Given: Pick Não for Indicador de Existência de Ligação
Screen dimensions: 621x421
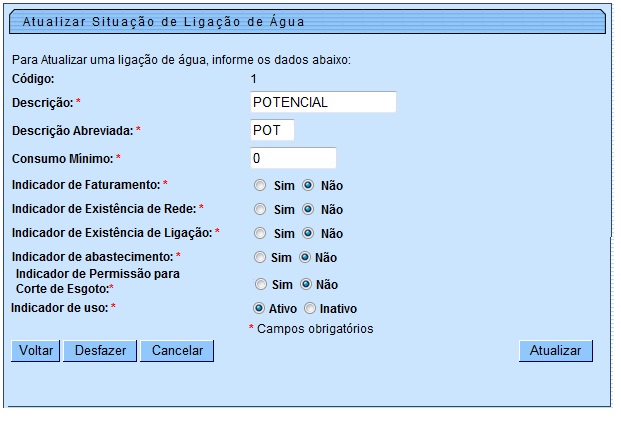Looking at the screenshot, I should pyautogui.click(x=308, y=233).
